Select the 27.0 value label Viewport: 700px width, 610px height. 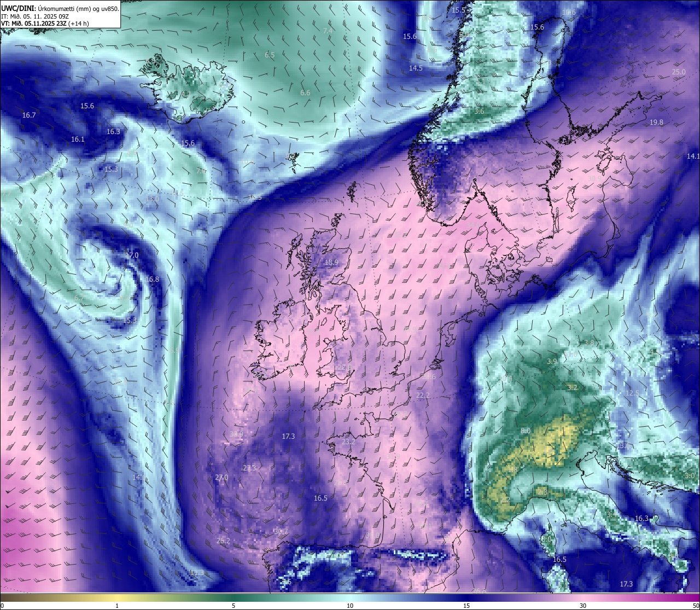[x=221, y=477]
